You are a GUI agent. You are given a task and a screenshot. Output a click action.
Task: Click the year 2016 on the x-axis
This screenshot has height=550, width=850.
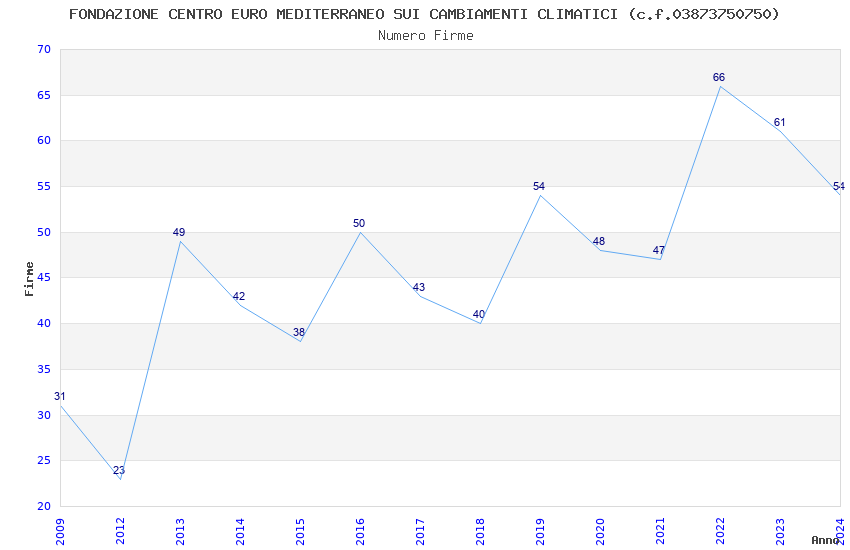[360, 532]
